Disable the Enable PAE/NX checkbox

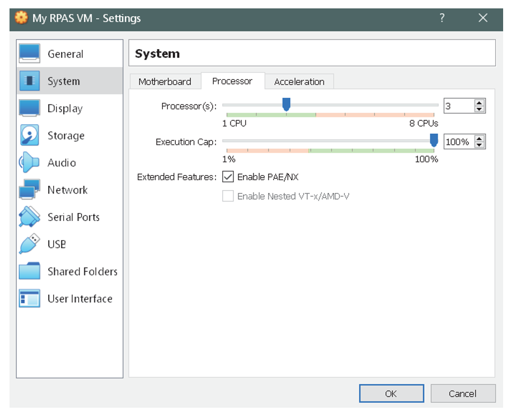pos(228,177)
